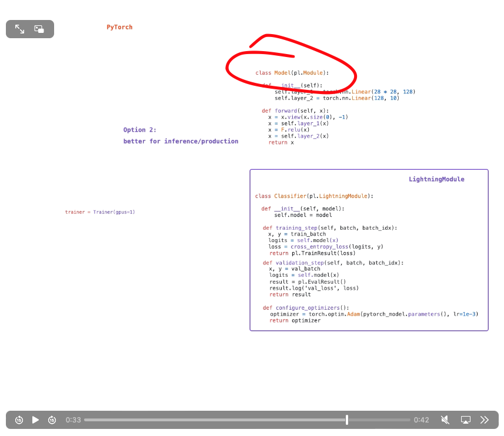Click 'def validation_step' code line
504x436 pixels.
point(333,263)
